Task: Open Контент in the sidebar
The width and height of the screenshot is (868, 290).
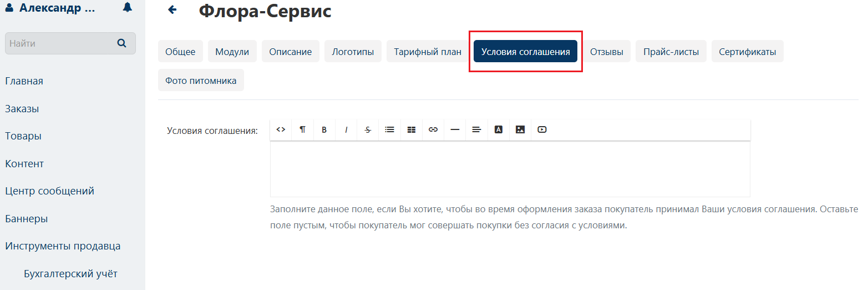Action: tap(24, 164)
